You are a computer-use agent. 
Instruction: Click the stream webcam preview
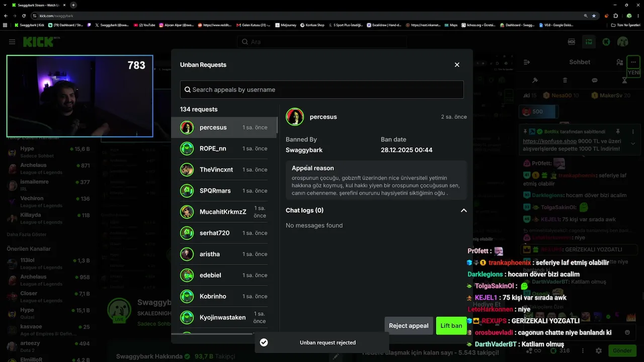pyautogui.click(x=79, y=96)
